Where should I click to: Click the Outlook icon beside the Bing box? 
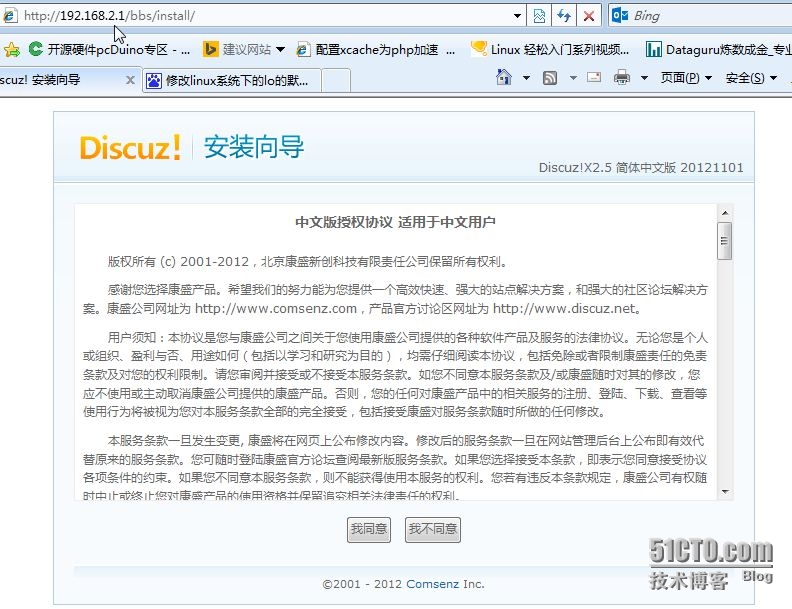tap(620, 16)
